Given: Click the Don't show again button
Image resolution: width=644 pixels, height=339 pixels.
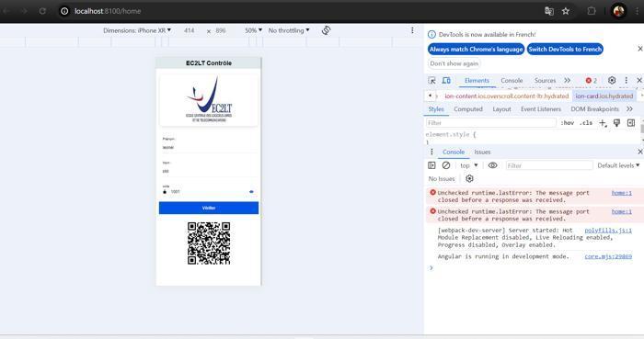Looking at the screenshot, I should pyautogui.click(x=454, y=63).
